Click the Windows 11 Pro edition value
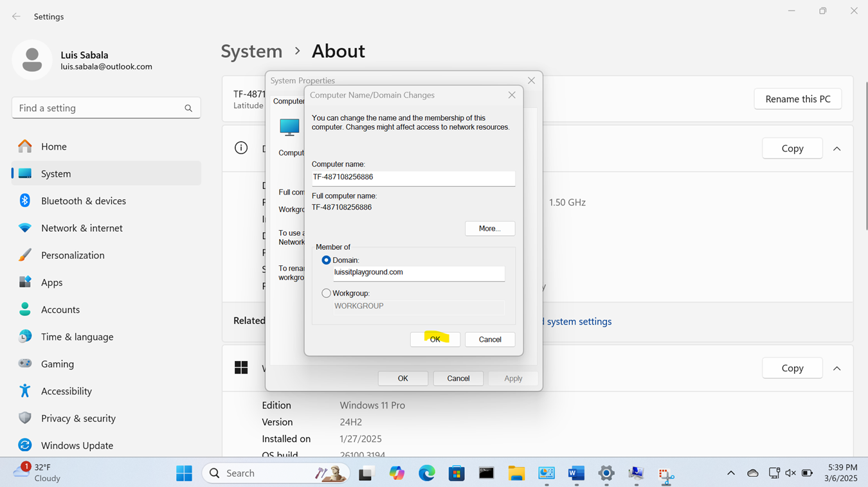The width and height of the screenshot is (868, 487). click(372, 405)
